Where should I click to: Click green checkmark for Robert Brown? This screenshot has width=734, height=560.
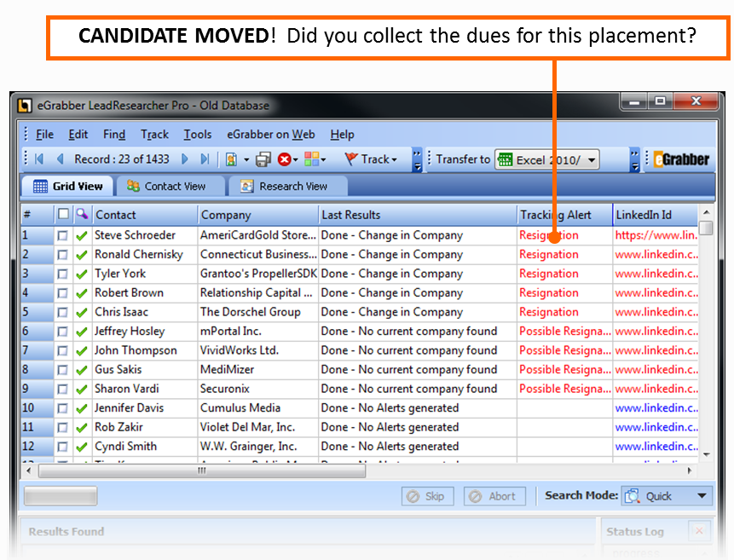click(x=82, y=293)
